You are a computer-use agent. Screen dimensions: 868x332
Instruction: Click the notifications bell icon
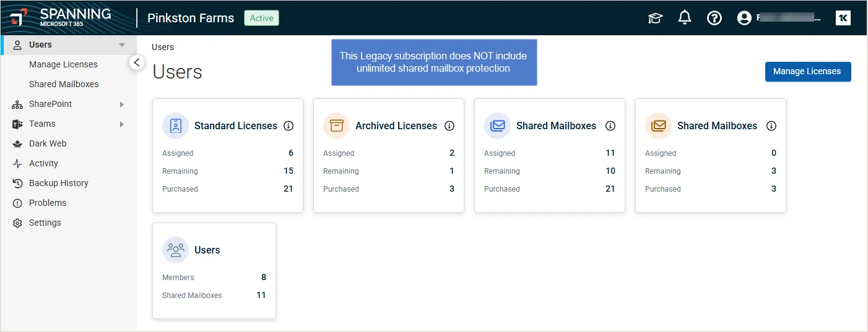click(685, 18)
